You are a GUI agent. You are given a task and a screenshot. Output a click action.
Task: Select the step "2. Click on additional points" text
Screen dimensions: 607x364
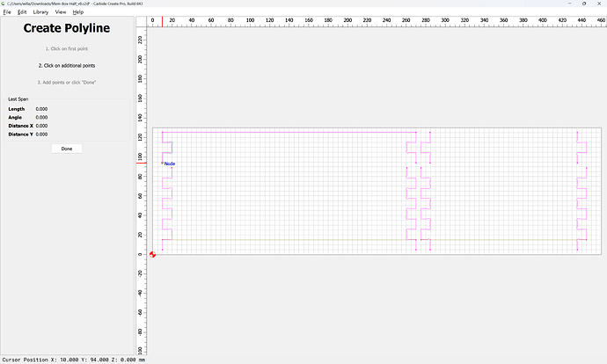pyautogui.click(x=67, y=65)
